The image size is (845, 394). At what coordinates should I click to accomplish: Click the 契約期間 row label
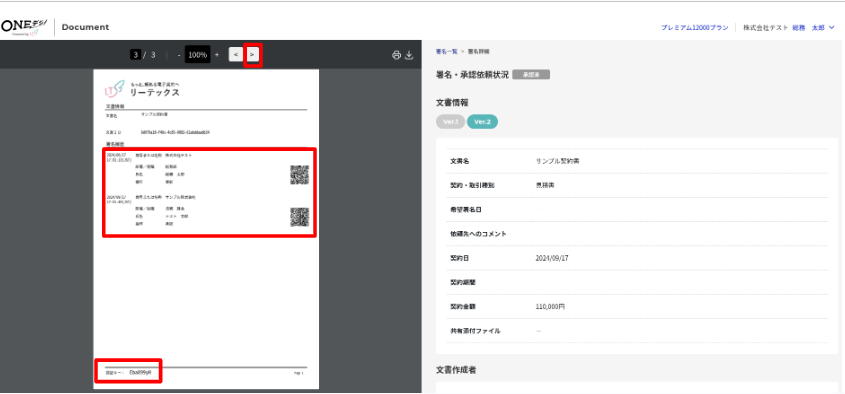pyautogui.click(x=462, y=282)
